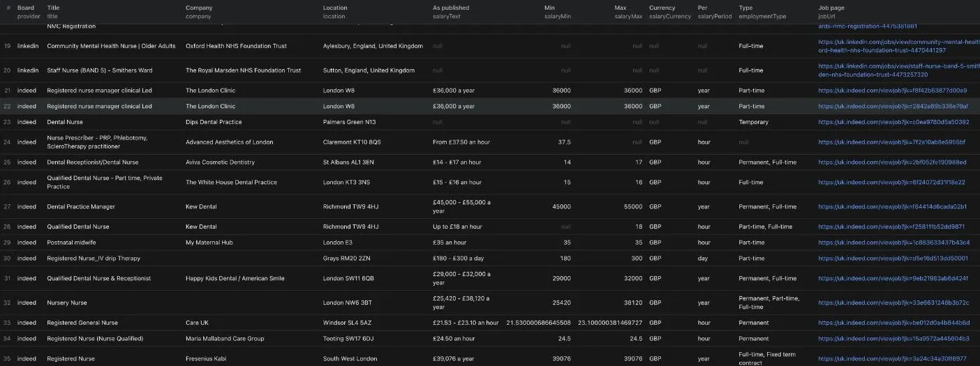Click the Job page jobUrl column header

point(831,12)
